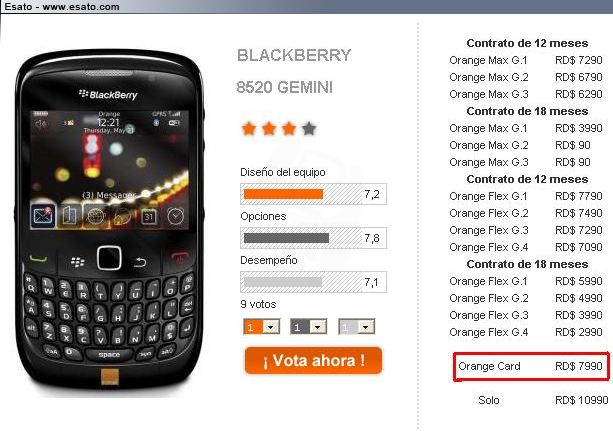613x431 pixels.
Task: Click the Diseño del equipo rating bar
Action: 313,194
